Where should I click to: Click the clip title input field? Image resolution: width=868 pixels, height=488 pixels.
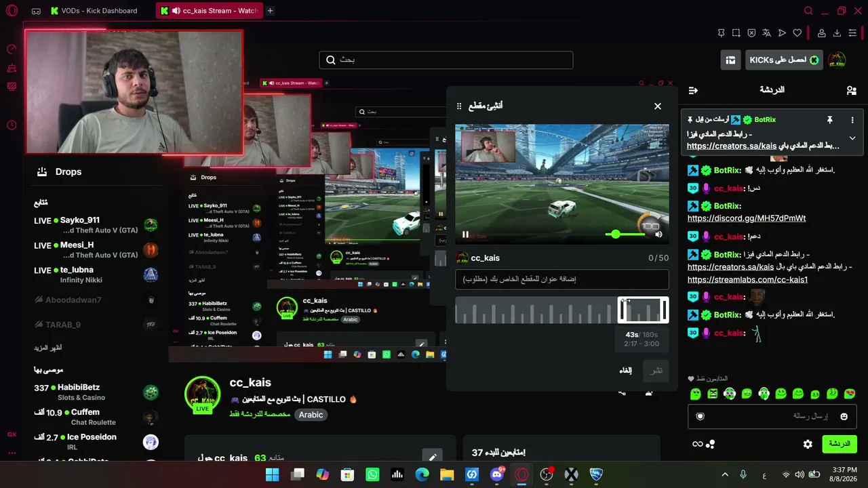pos(561,279)
